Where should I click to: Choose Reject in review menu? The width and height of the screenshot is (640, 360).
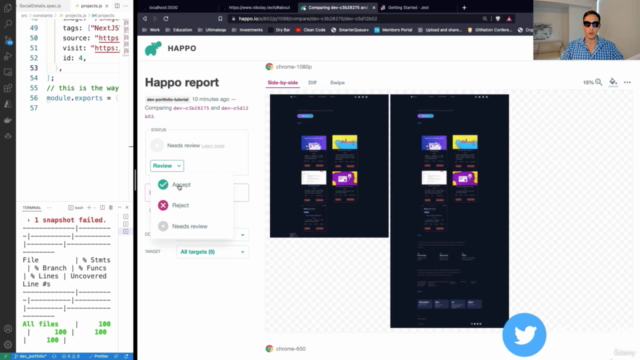click(x=180, y=205)
